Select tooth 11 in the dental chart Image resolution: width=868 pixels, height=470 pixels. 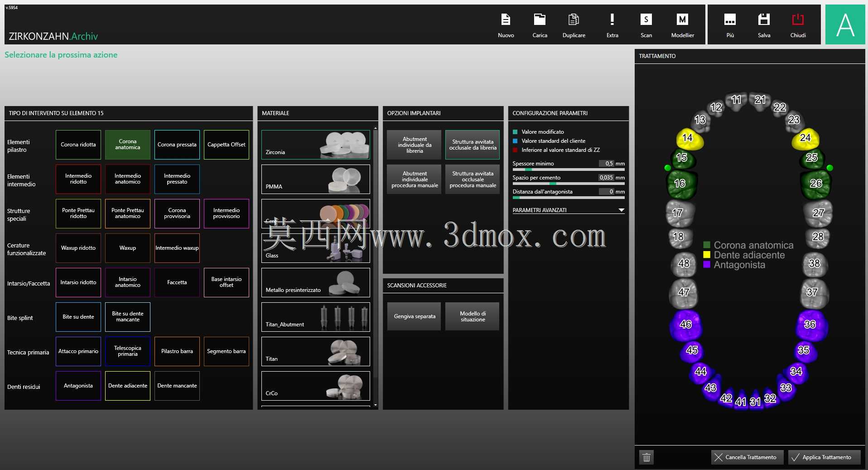[x=737, y=101]
